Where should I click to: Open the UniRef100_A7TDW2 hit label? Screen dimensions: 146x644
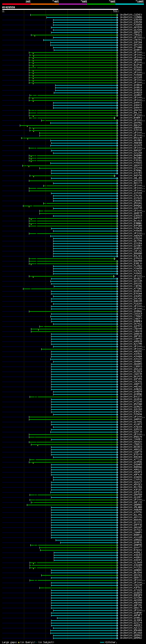(131, 289)
